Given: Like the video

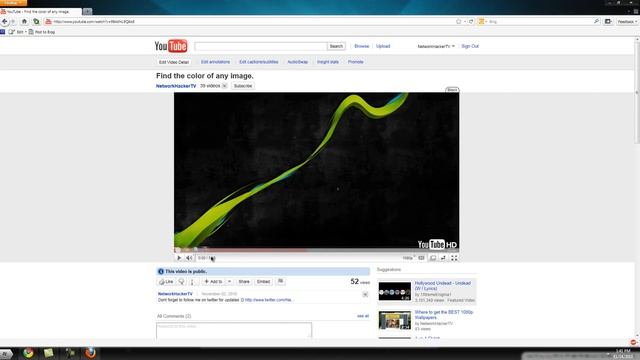Looking at the screenshot, I should [166, 282].
